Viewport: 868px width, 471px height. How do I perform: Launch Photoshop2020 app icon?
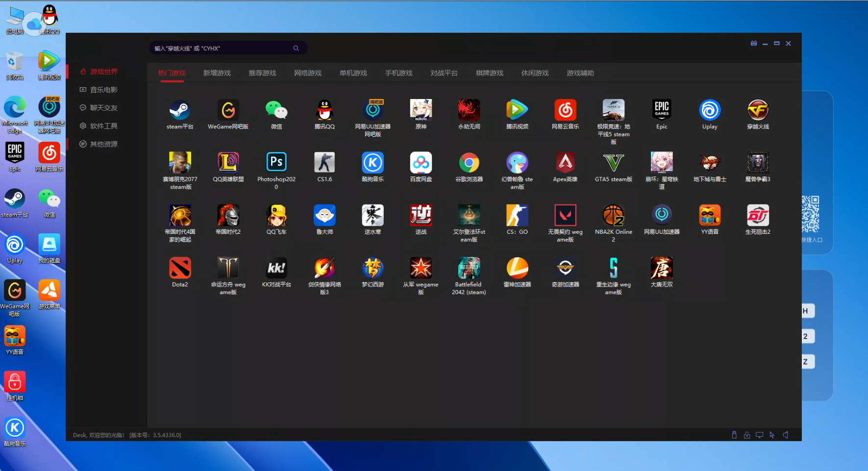(x=276, y=163)
